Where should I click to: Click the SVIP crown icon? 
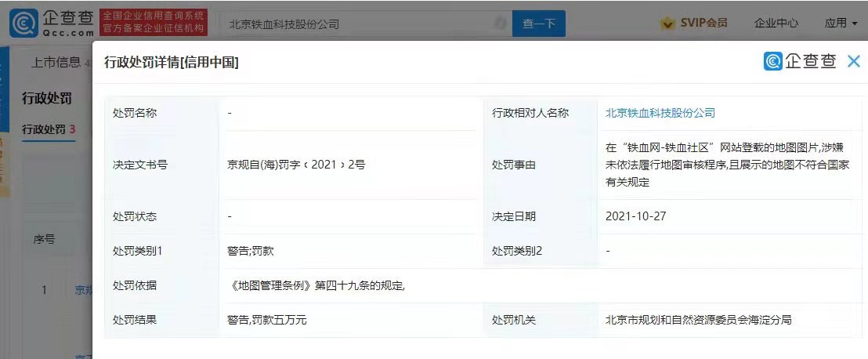pos(668,24)
